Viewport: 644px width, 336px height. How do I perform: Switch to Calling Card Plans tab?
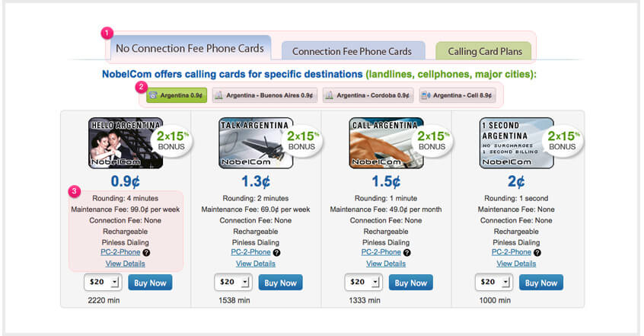click(x=484, y=51)
